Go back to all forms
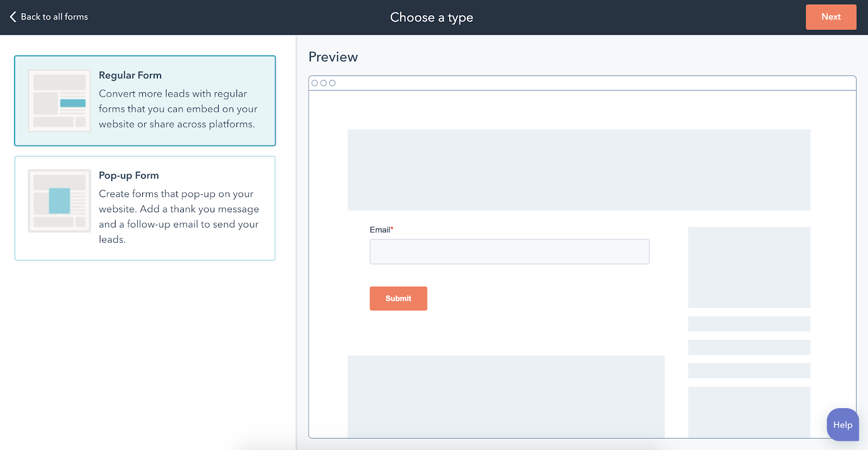The image size is (868, 450). pyautogui.click(x=49, y=17)
